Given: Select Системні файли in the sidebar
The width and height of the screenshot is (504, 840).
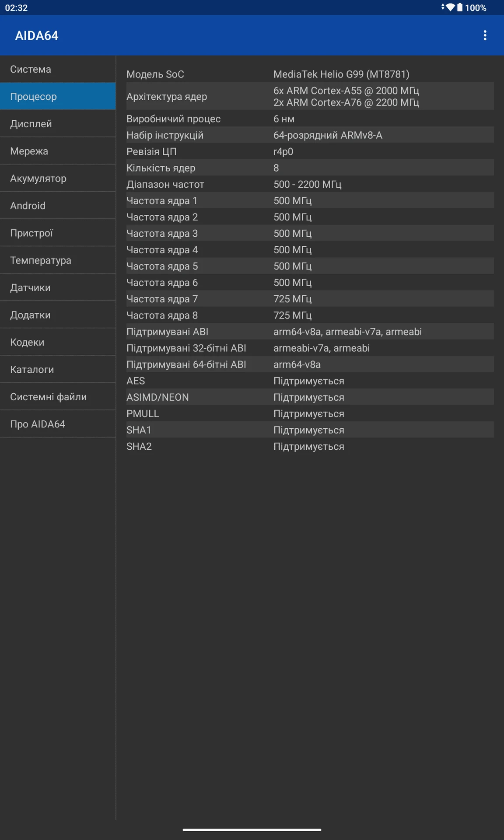Looking at the screenshot, I should click(58, 397).
